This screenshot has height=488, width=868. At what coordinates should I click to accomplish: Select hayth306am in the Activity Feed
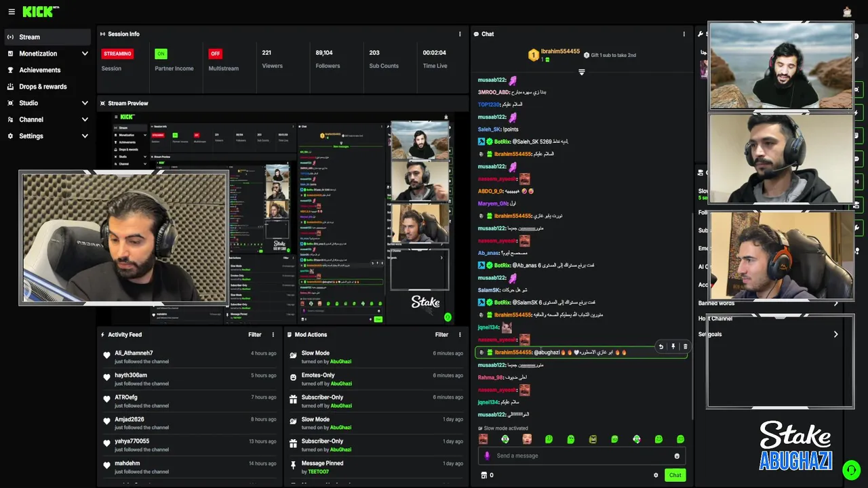(131, 375)
